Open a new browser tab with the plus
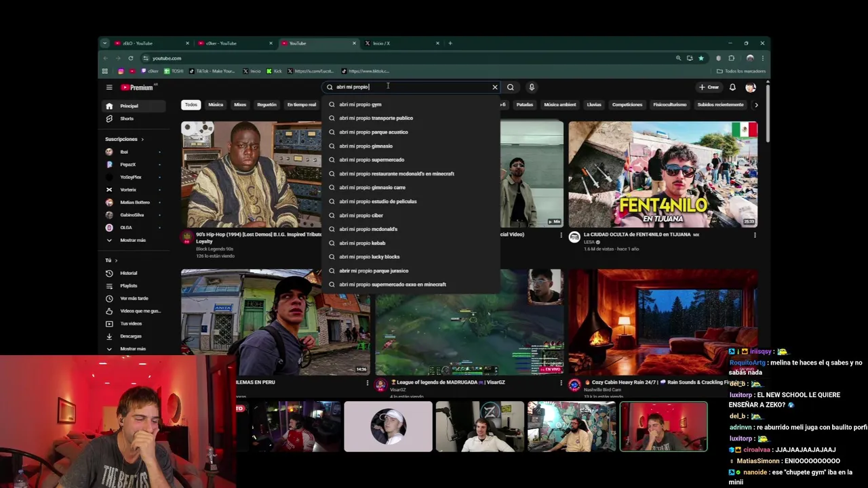 coord(450,43)
